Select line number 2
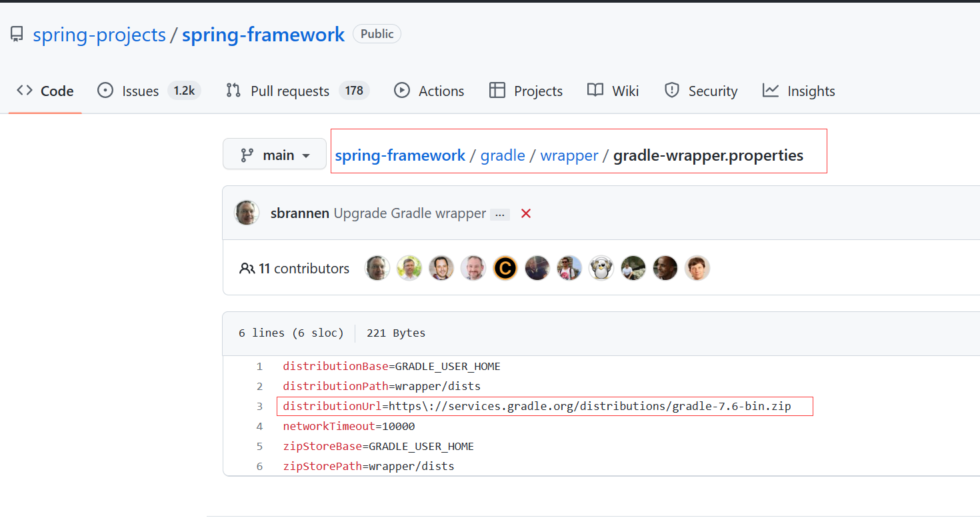Viewport: 980px width, 524px height. pyautogui.click(x=259, y=386)
